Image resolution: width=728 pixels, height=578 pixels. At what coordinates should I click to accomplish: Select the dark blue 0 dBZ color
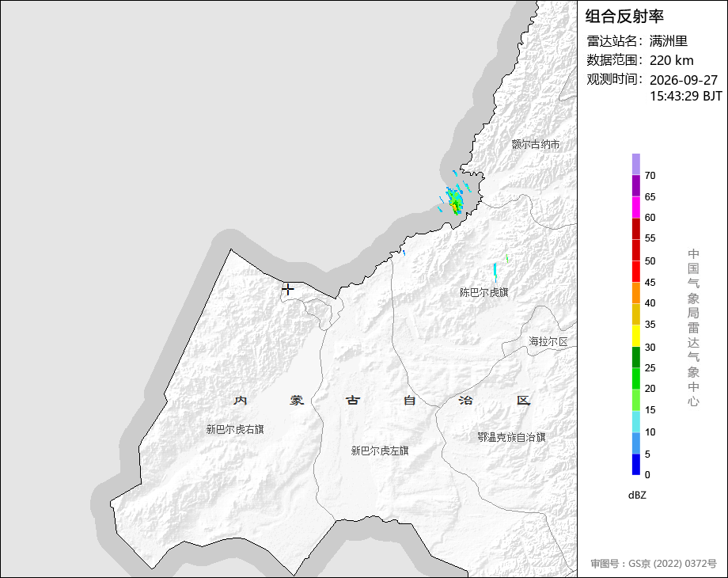pos(636,464)
